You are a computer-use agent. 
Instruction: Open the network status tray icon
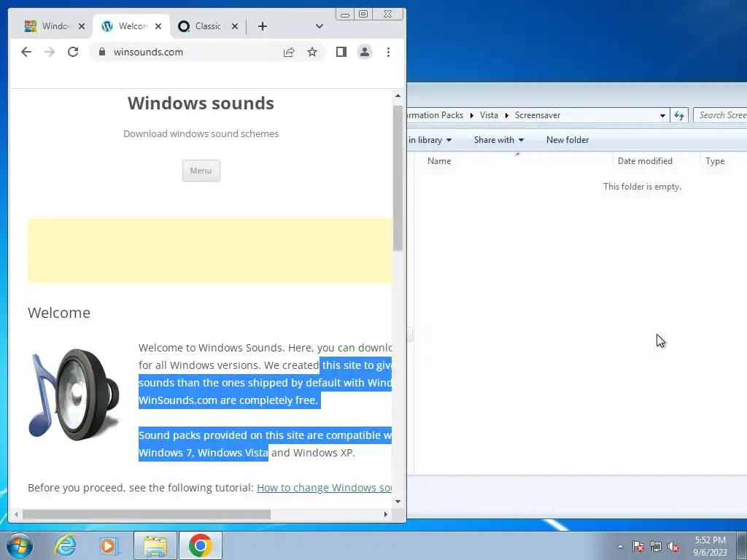656,546
